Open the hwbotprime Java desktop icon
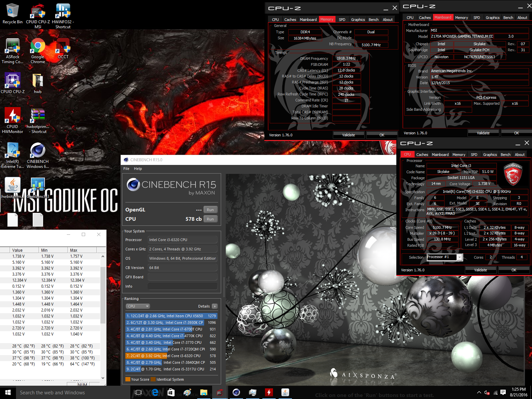Image resolution: width=532 pixels, height=399 pixels. 13,188
